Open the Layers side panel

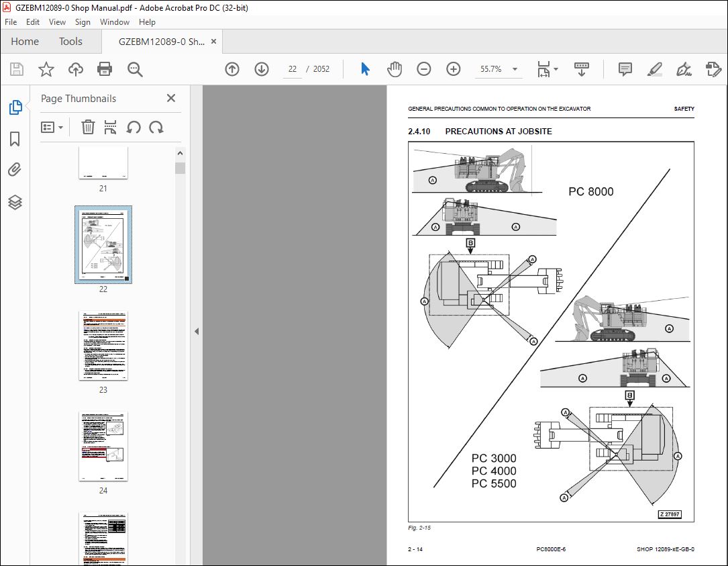(15, 202)
